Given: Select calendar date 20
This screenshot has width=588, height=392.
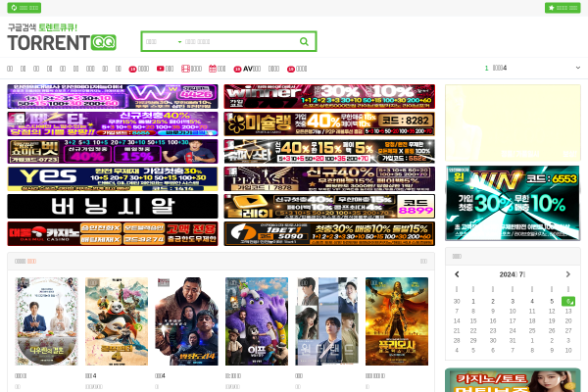Looking at the screenshot, I should click(x=568, y=320).
